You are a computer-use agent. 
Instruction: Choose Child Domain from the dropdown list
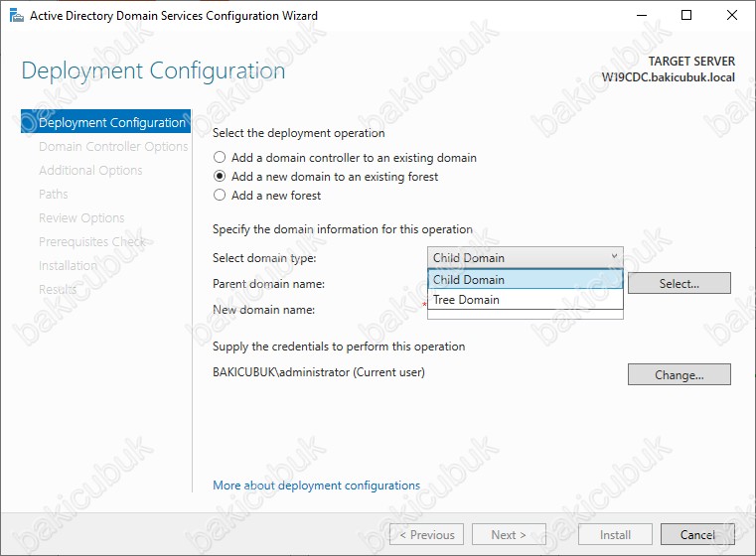point(526,279)
